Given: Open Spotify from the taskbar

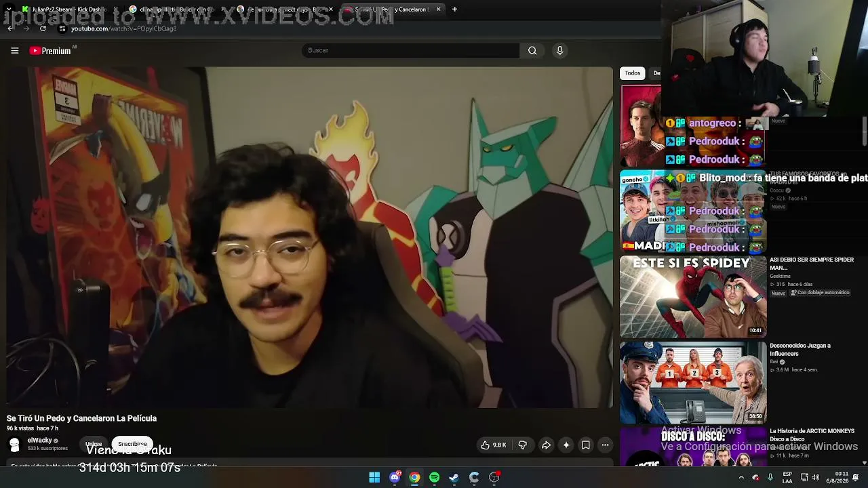Looking at the screenshot, I should [435, 478].
